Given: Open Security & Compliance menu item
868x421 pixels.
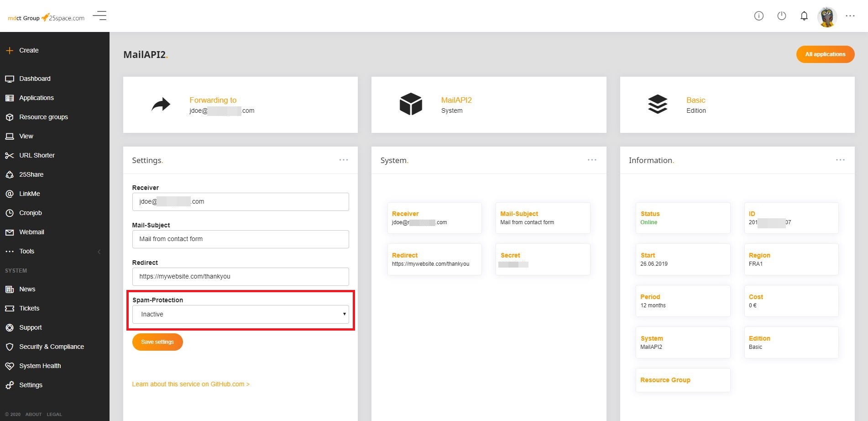Looking at the screenshot, I should click(x=52, y=347).
